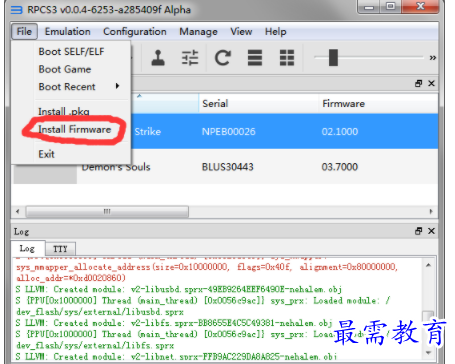455x364 pixels.
Task: Select serial NPEB00026 cell
Action: (x=229, y=132)
